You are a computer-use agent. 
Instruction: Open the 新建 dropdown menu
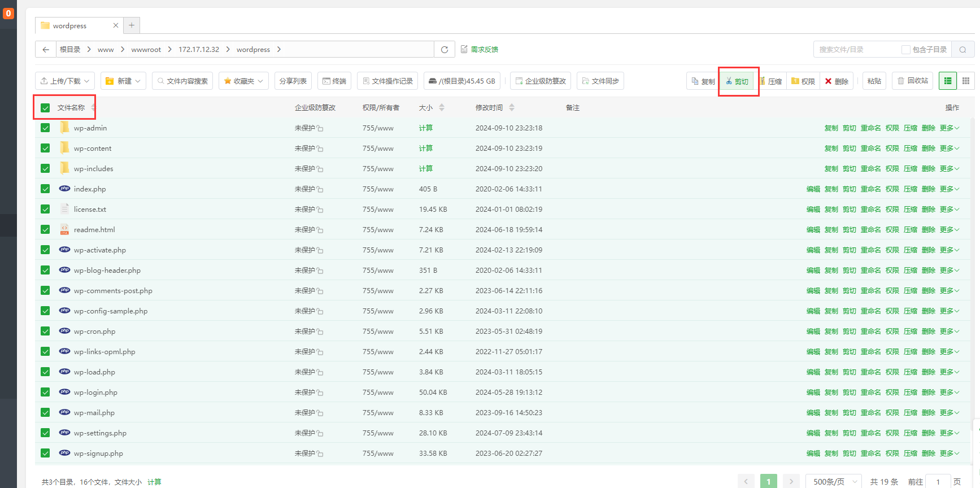123,81
